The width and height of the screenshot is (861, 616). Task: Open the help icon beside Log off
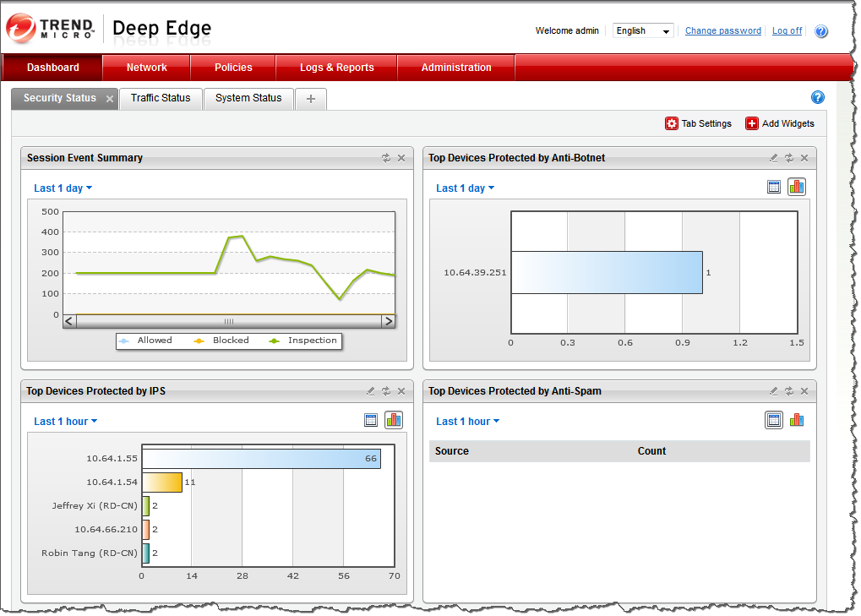(x=821, y=31)
